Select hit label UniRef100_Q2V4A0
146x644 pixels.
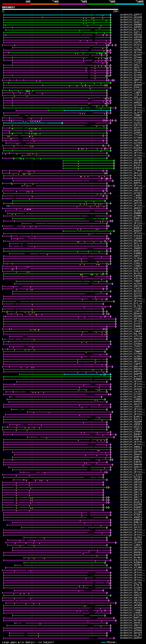(131, 58)
